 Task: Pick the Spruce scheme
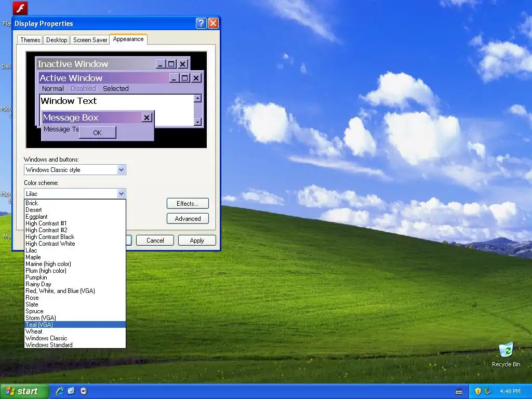coord(75,311)
